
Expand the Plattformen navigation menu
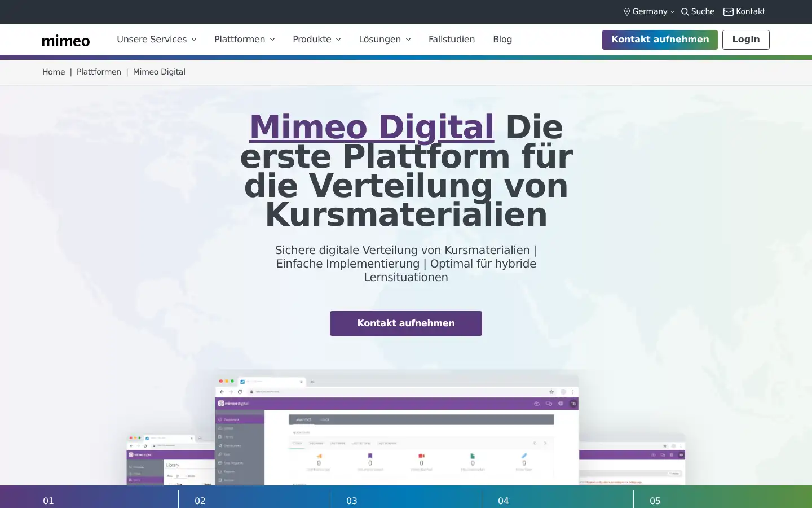[245, 40]
